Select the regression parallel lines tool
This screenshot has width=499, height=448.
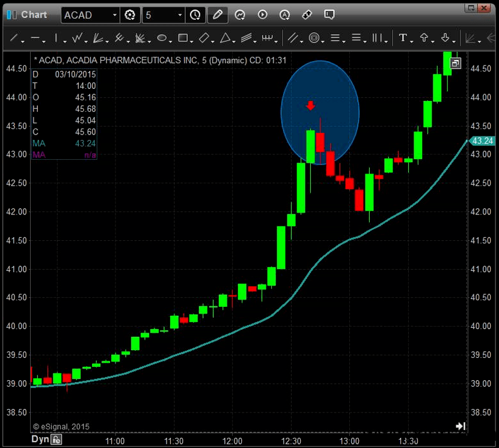[293, 38]
